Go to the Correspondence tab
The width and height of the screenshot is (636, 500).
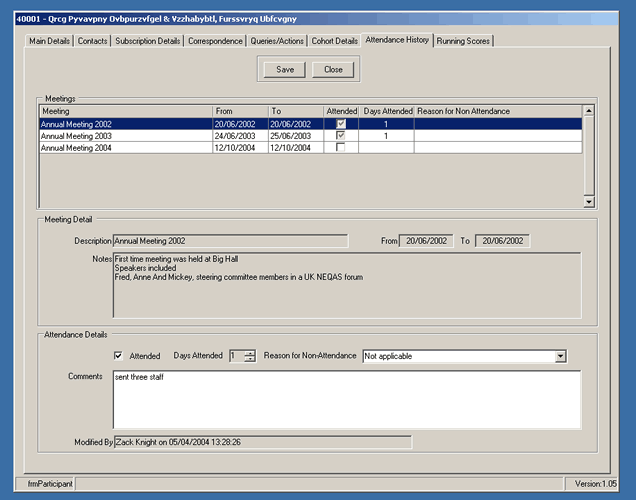216,41
